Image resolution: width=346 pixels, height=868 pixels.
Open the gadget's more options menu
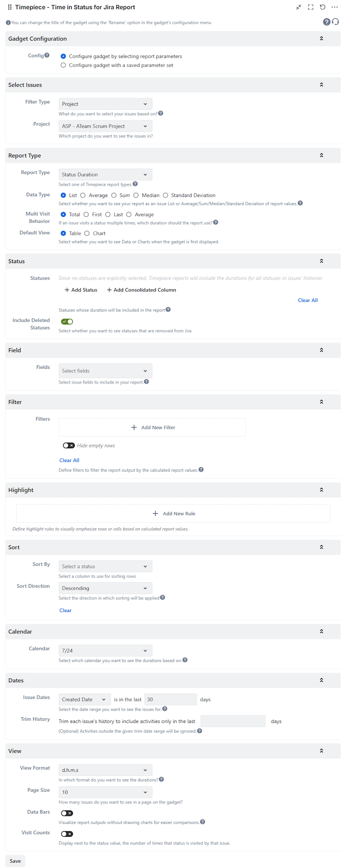click(335, 7)
